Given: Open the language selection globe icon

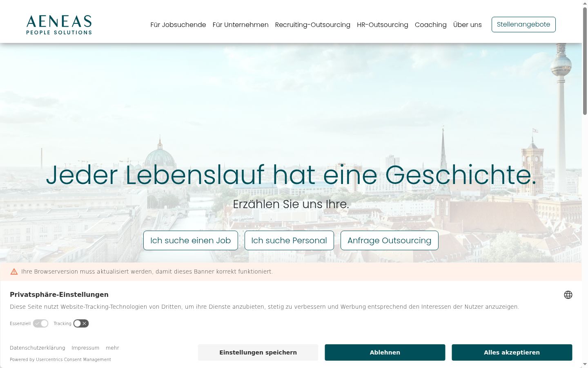Looking at the screenshot, I should click(x=568, y=295).
